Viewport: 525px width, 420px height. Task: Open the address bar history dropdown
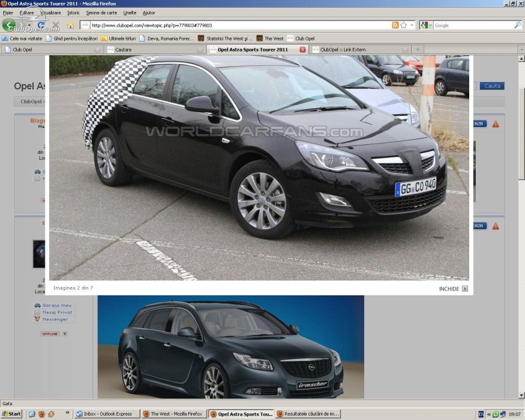point(412,25)
